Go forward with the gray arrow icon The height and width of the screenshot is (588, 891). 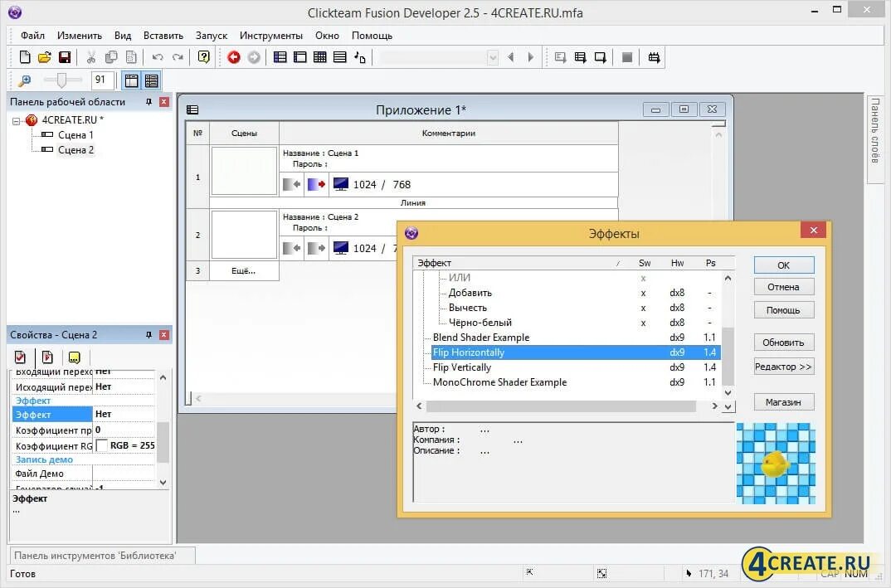(254, 57)
